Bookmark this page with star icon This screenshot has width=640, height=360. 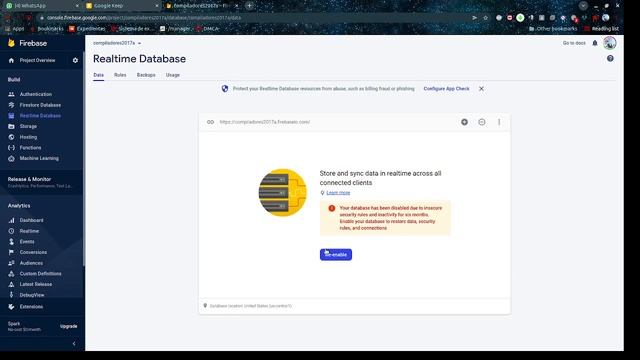pyautogui.click(x=485, y=18)
